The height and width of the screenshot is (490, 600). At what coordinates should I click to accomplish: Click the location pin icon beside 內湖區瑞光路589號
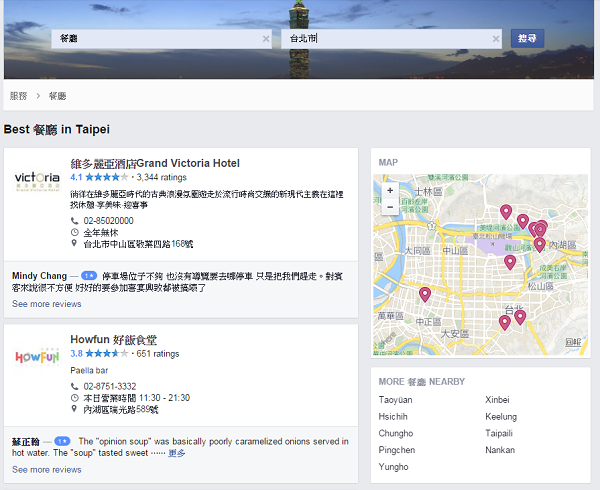coord(74,409)
